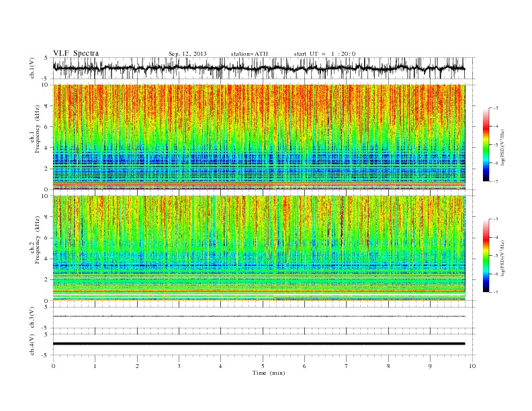Click the thick ch.4 signal trace
Viewport: 532px width, 411px height.
point(259,344)
